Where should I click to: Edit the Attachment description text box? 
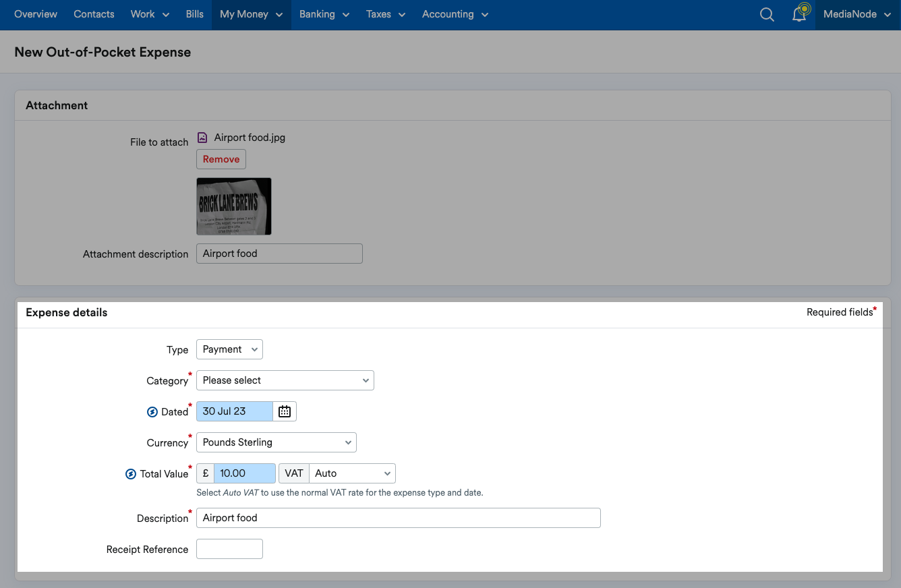279,253
